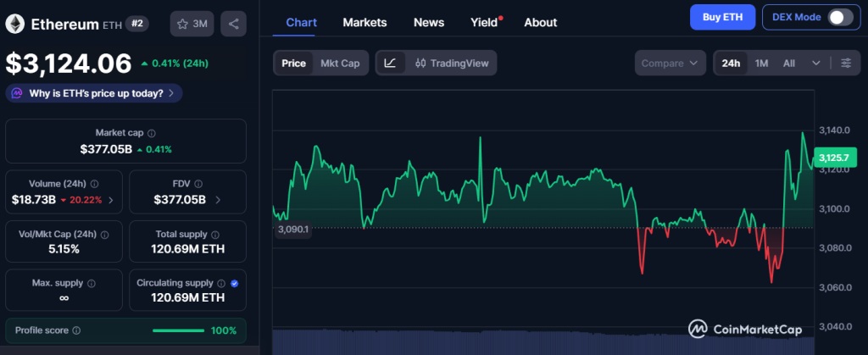Click the 3,140.0 axis label

[834, 130]
